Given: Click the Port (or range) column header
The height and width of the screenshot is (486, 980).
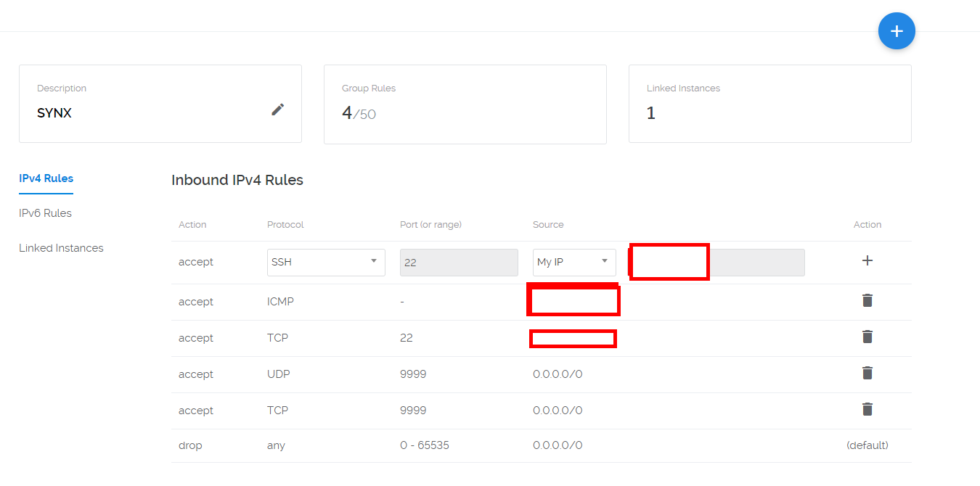Looking at the screenshot, I should [x=430, y=225].
